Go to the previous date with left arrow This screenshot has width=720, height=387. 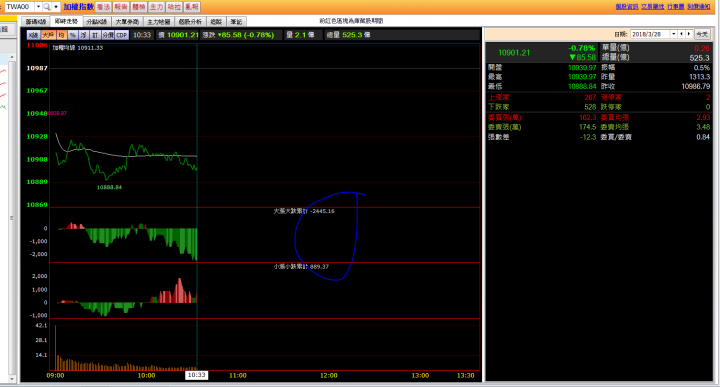(x=681, y=34)
